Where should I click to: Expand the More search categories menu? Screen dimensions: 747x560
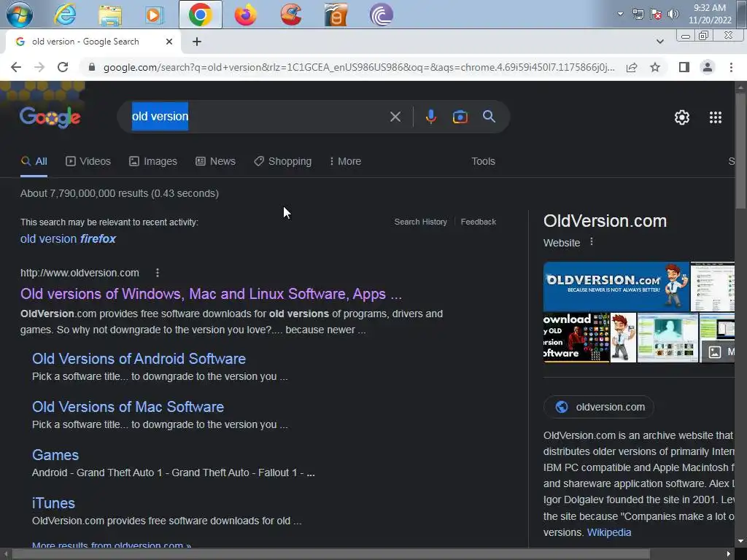tap(345, 161)
